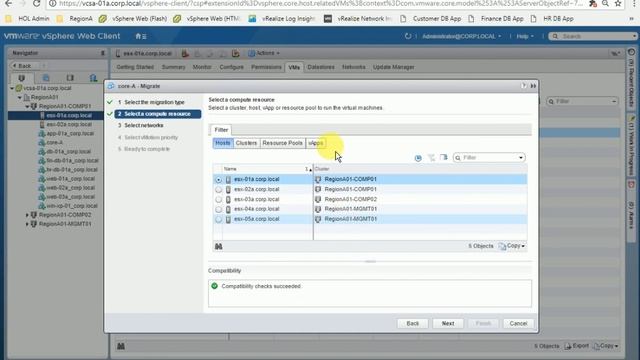Show Resource Pools in the compute resource filter
Image resolution: width=640 pixels, height=360 pixels.
tap(282, 143)
